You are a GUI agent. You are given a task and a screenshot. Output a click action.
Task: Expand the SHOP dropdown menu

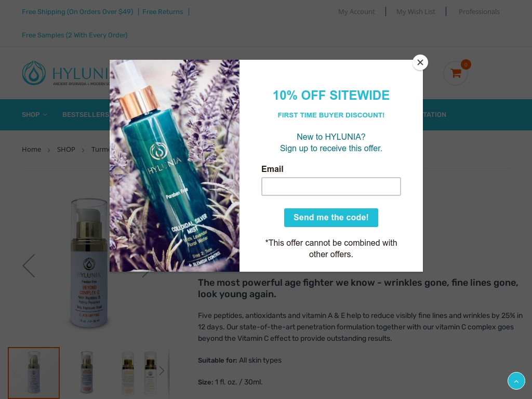[34, 115]
